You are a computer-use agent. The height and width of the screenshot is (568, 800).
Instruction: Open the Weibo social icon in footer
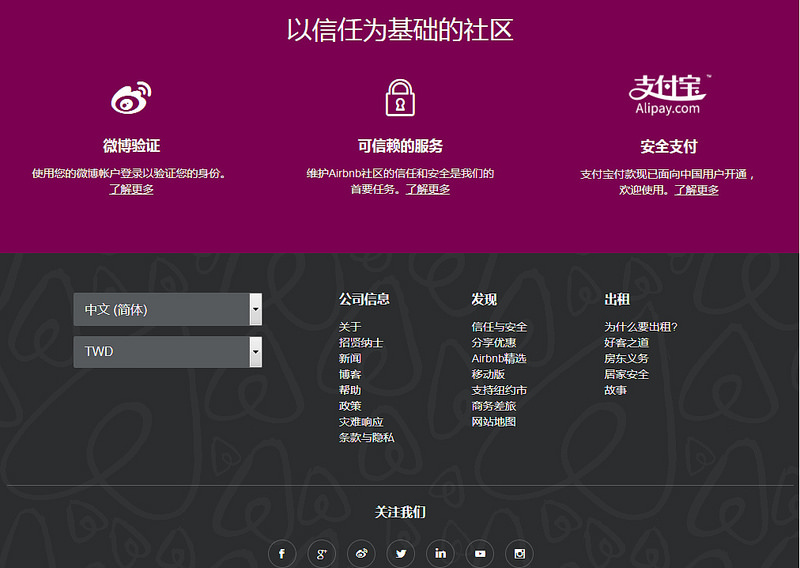tap(361, 554)
